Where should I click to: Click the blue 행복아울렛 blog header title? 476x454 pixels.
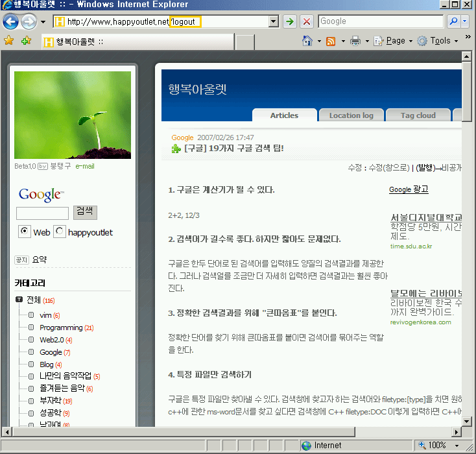[197, 90]
